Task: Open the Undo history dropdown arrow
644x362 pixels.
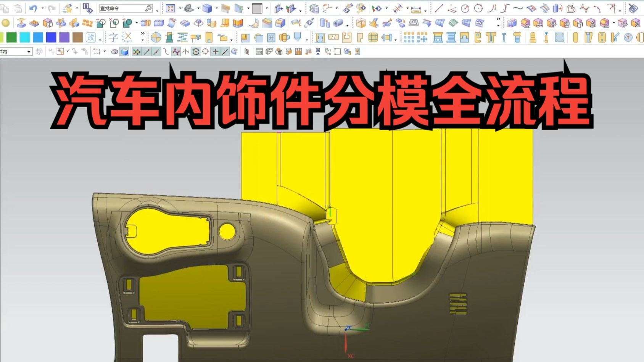Action: pyautogui.click(x=42, y=8)
